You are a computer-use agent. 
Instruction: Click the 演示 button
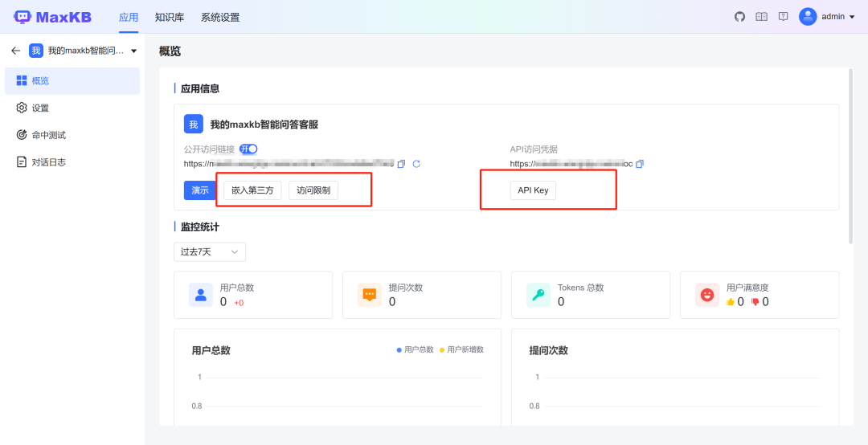(200, 190)
